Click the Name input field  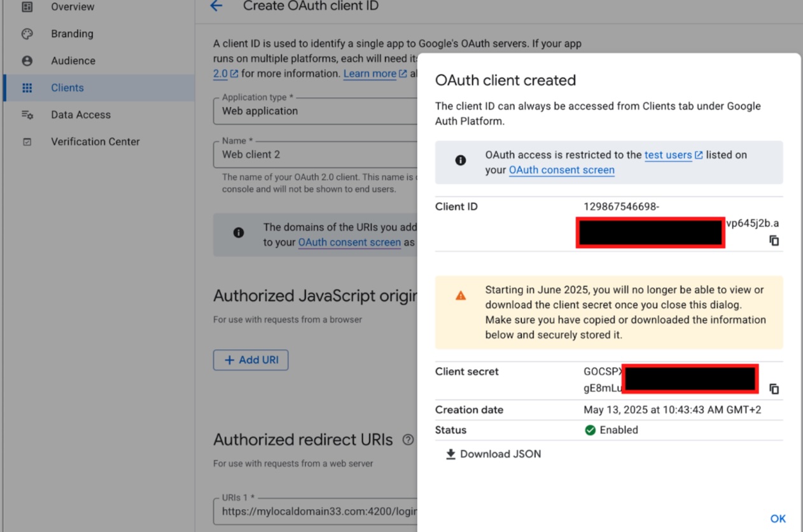(315, 155)
